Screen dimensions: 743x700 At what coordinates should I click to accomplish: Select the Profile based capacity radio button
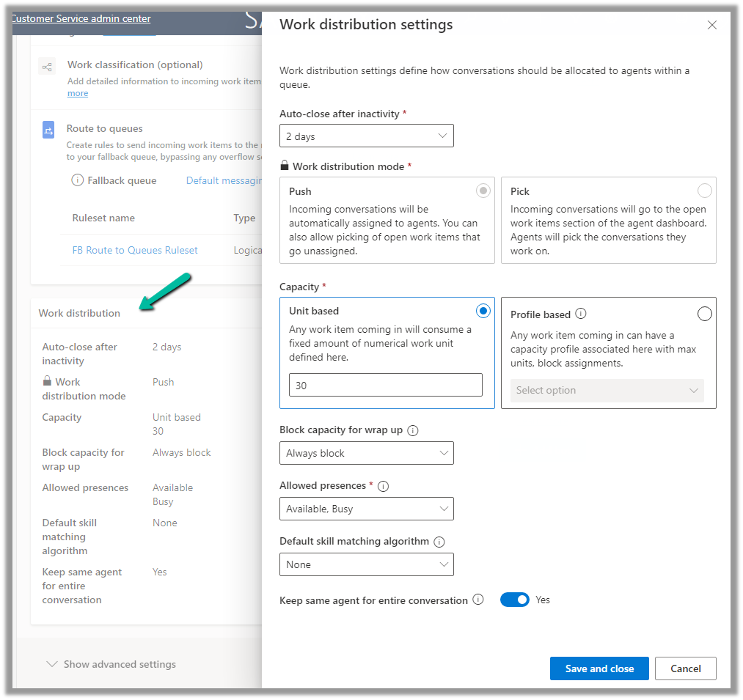point(704,314)
